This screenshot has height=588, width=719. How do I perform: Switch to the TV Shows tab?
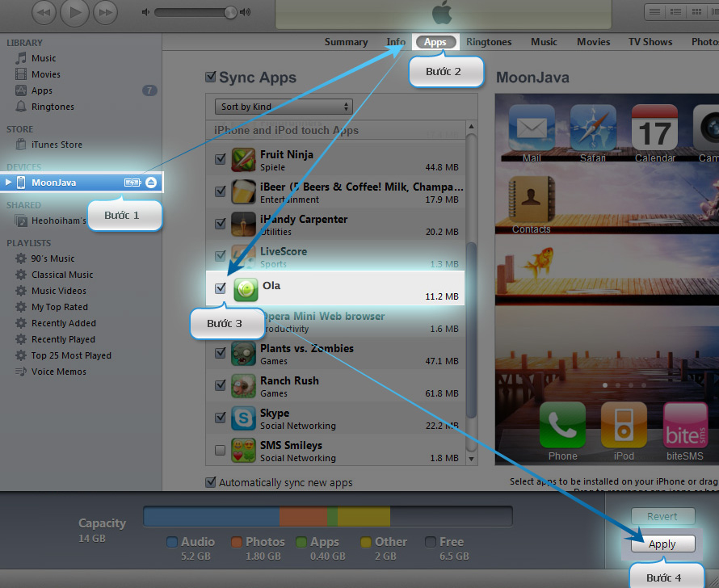click(650, 42)
